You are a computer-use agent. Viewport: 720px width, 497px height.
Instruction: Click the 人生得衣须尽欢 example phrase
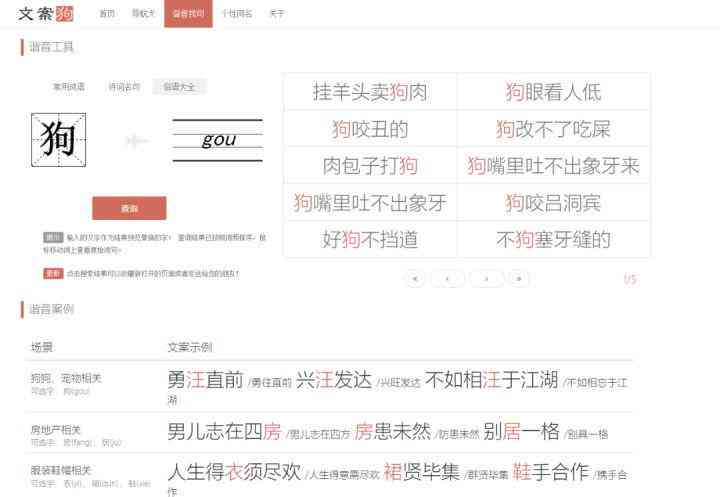[234, 472]
